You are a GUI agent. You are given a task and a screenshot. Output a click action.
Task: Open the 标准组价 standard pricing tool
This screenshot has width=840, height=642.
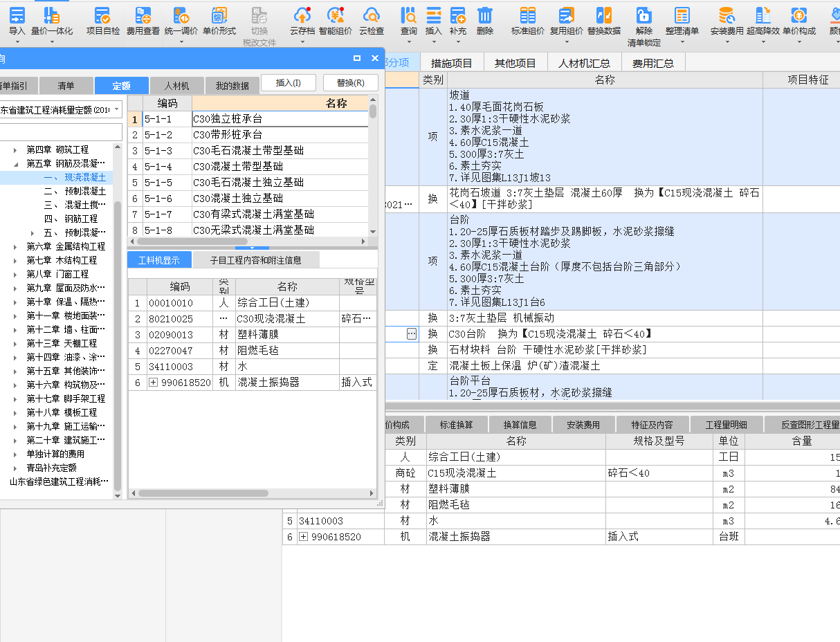tap(528, 21)
